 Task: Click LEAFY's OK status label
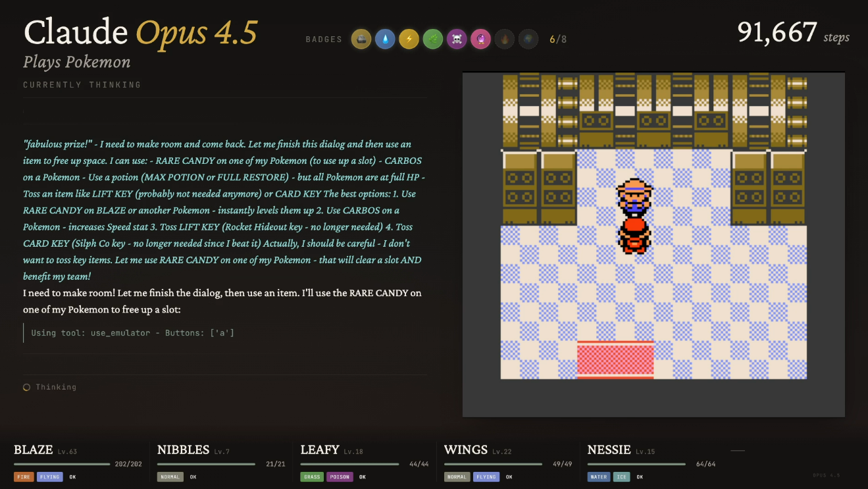tap(363, 477)
